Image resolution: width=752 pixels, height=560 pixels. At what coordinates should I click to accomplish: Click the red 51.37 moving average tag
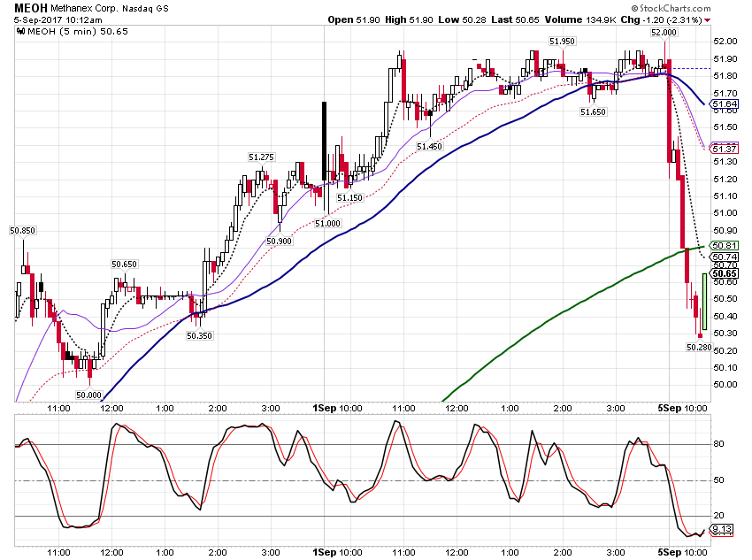pos(725,150)
